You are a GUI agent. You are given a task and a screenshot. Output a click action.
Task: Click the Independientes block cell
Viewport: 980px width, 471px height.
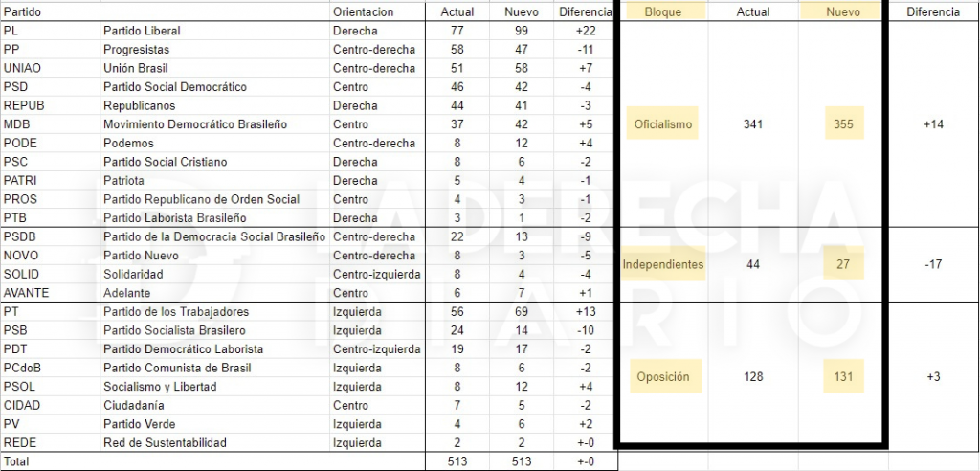662,264
